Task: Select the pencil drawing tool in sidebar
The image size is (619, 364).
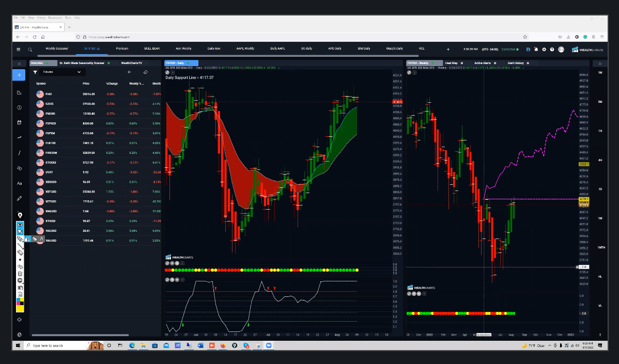Action: [19, 198]
